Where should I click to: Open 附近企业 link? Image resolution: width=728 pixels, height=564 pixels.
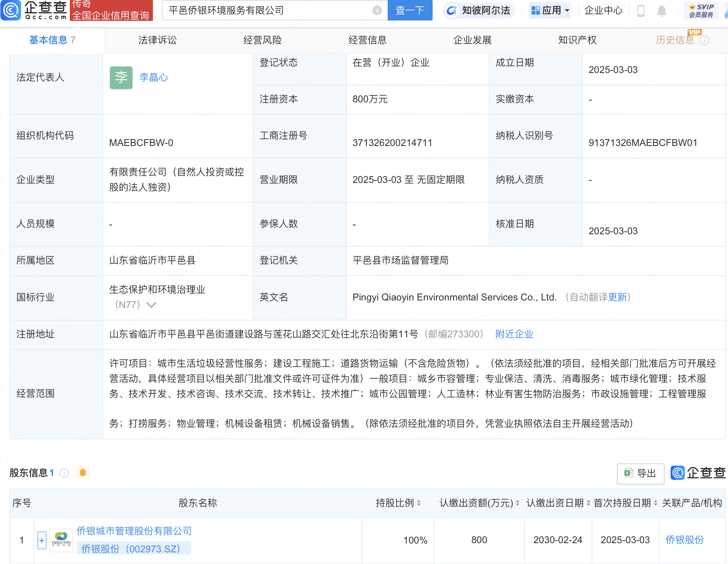[514, 334]
